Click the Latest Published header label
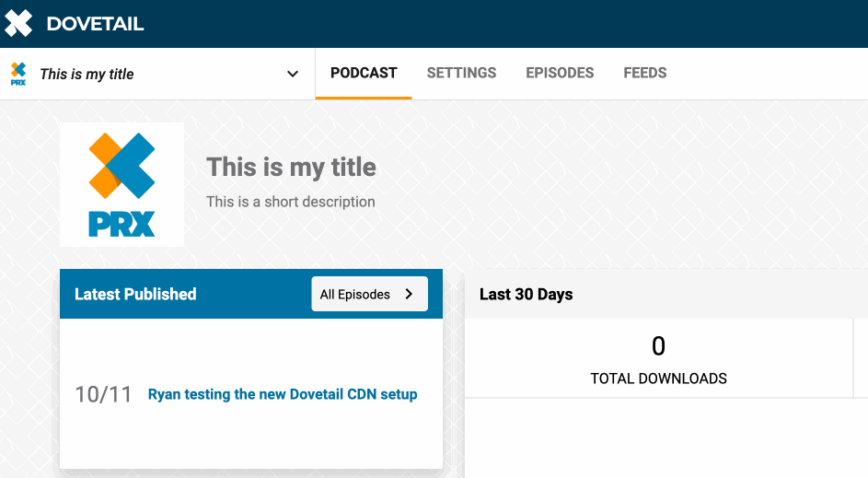Image resolution: width=868 pixels, height=478 pixels. (135, 294)
